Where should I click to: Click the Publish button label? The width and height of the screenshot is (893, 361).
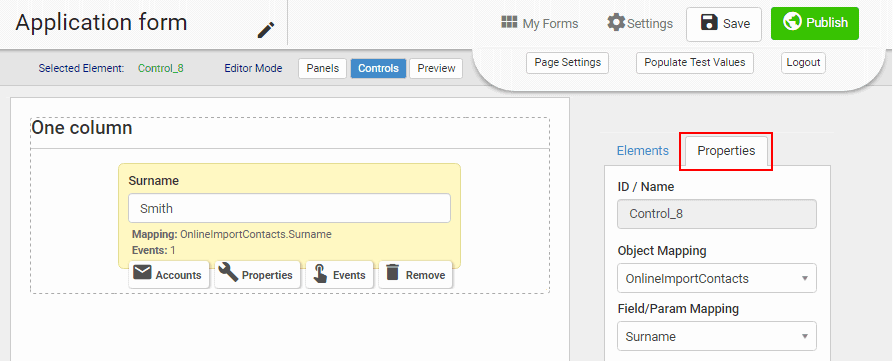point(827,23)
